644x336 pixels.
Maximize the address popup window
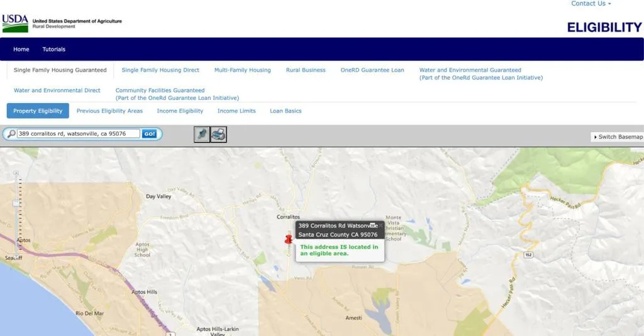tap(372, 225)
